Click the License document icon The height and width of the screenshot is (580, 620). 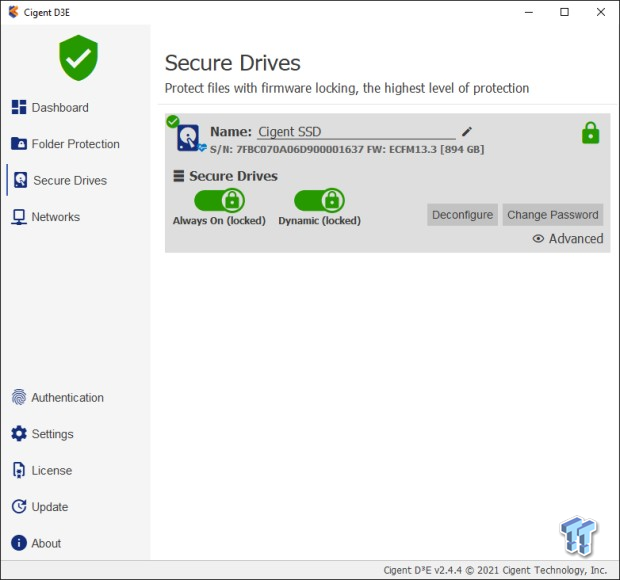click(19, 470)
